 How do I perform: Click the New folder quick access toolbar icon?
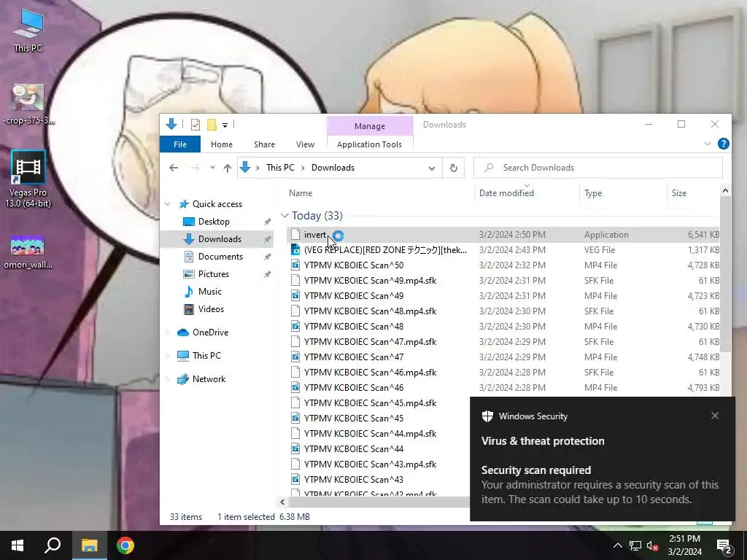(x=212, y=125)
